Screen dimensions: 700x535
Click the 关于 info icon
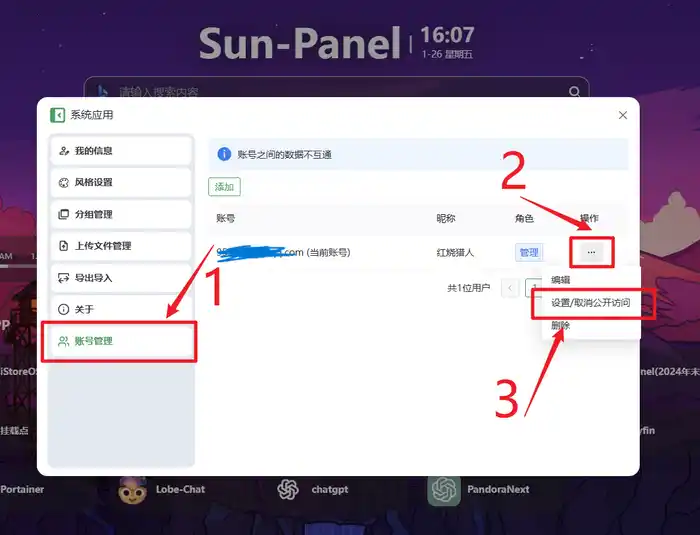tap(64, 309)
